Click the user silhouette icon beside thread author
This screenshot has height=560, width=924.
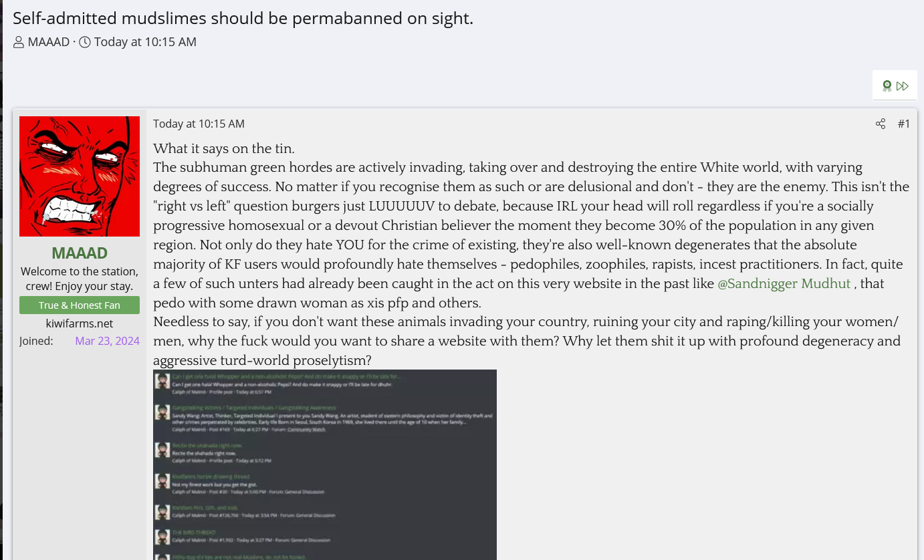(x=19, y=43)
